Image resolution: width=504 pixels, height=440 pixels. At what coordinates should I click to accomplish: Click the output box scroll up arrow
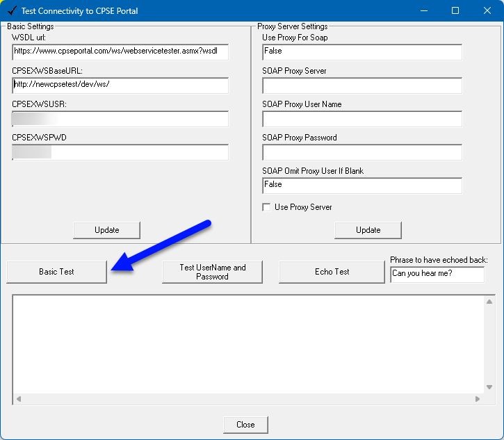(x=489, y=302)
